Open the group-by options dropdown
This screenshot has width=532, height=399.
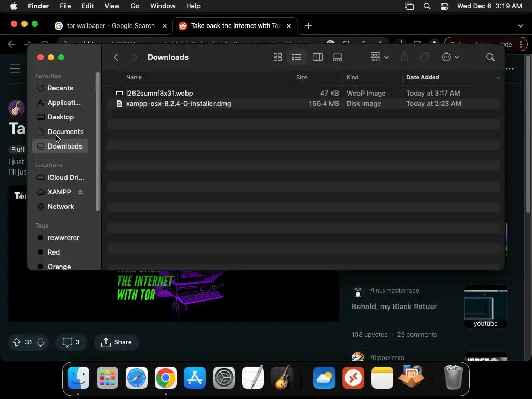(379, 57)
